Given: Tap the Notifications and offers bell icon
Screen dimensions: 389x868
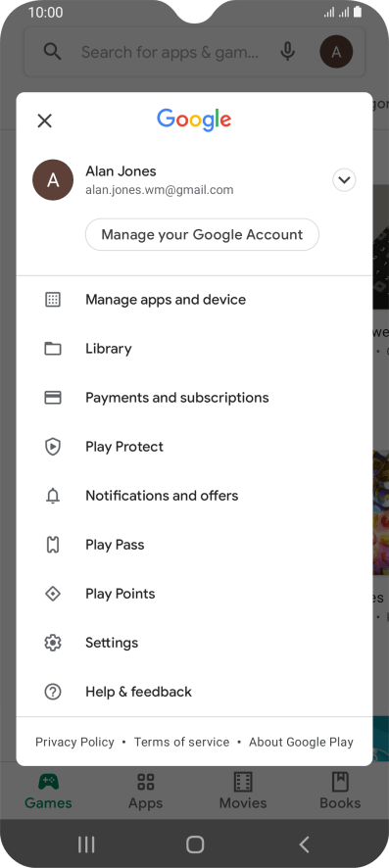Looking at the screenshot, I should tap(53, 496).
